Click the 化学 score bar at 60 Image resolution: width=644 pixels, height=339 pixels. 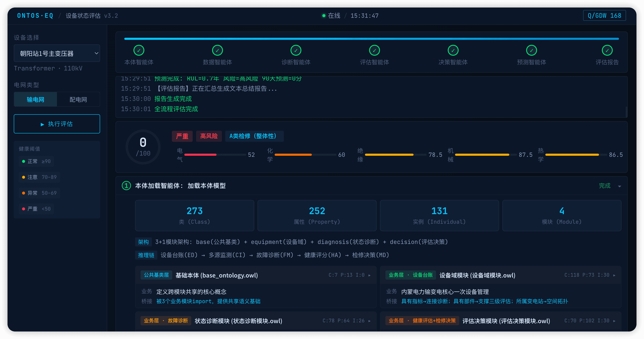[305, 155]
